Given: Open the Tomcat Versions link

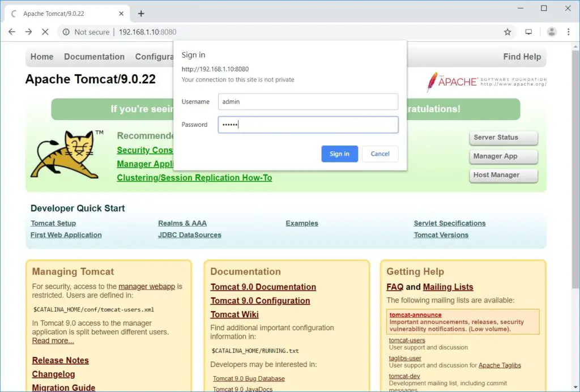Looking at the screenshot, I should (441, 235).
